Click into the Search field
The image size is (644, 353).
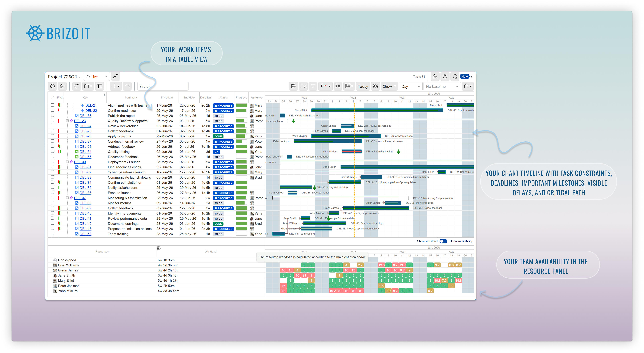163,86
